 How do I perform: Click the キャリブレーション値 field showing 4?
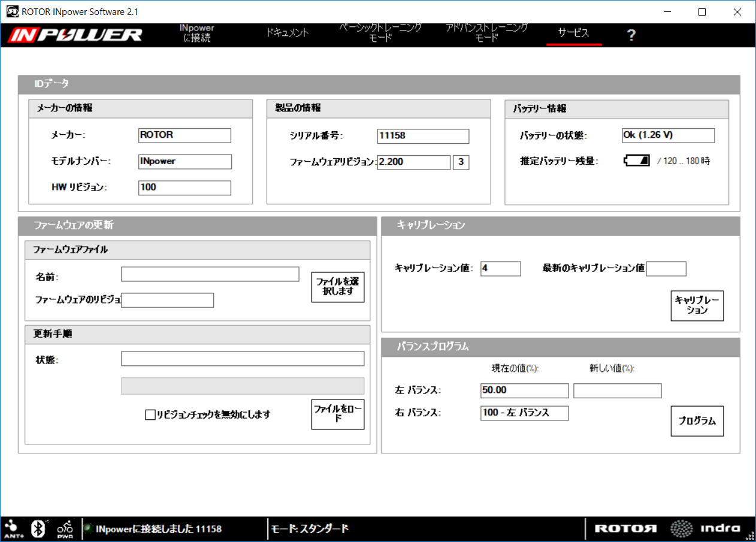coord(500,268)
